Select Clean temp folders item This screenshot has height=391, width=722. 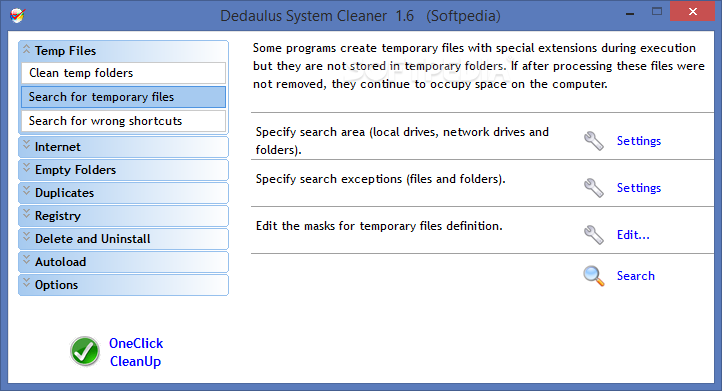123,73
